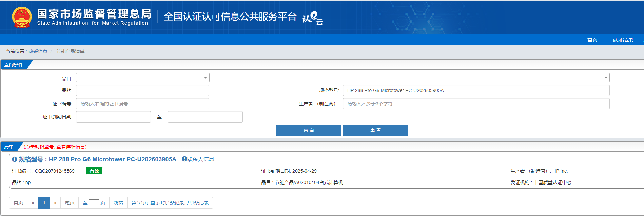Click the info icon before 联系人信息
644x216 pixels.
(184, 159)
